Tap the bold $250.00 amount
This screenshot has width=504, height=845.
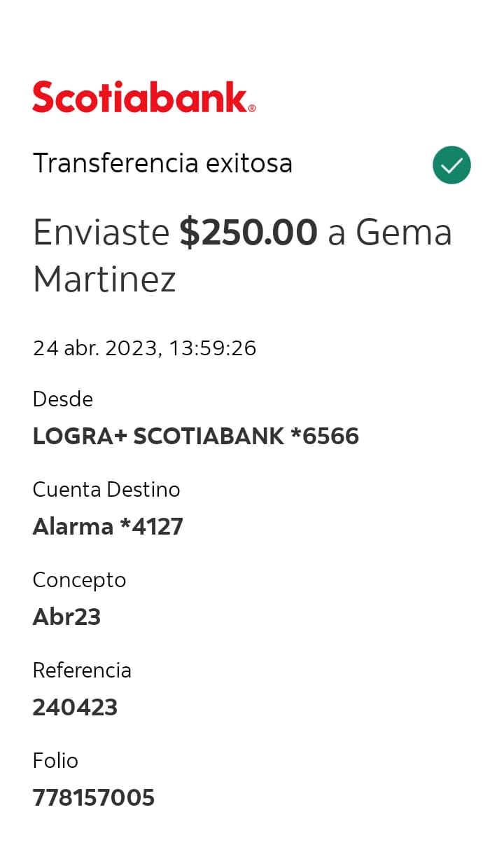click(x=248, y=233)
